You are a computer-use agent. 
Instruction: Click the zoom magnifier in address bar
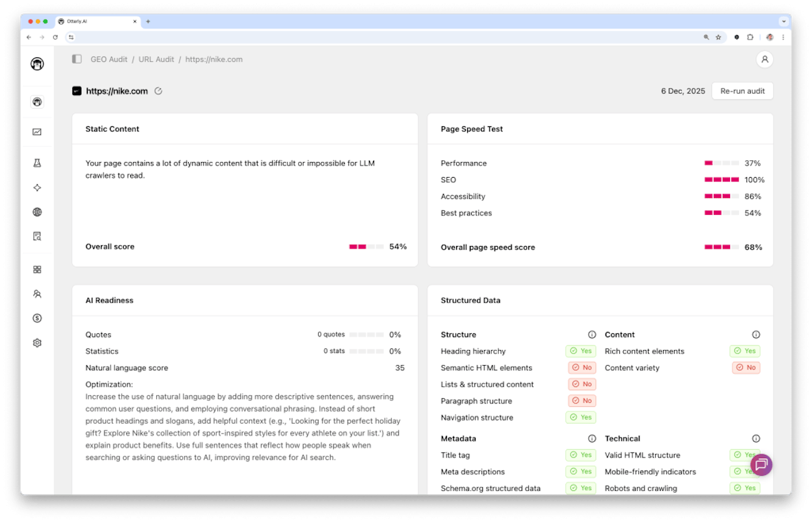tap(706, 37)
